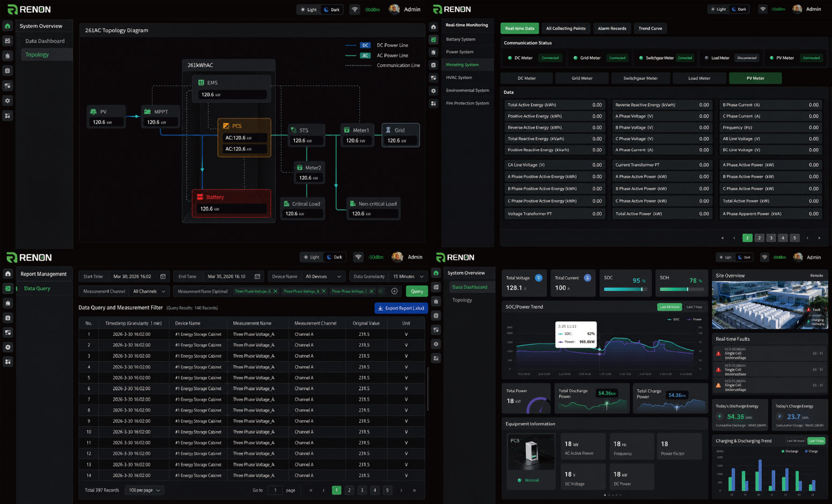Jump to last page in Metering data pagination
The height and width of the screenshot is (504, 832).
pyautogui.click(x=819, y=238)
